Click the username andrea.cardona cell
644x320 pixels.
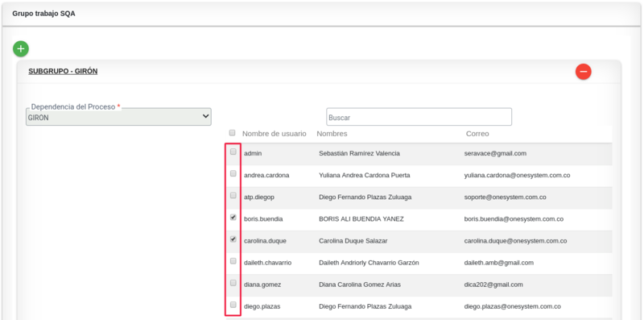[x=266, y=175]
